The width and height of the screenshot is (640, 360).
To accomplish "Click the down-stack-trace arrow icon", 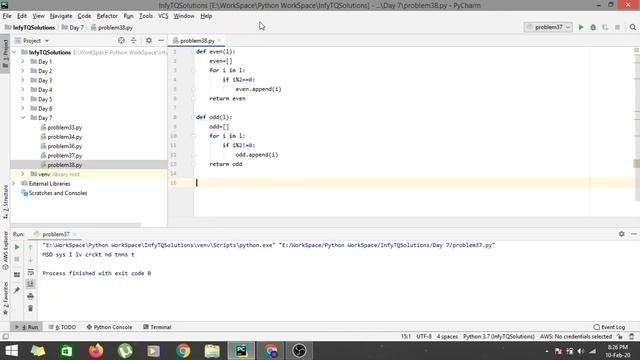I will (30, 260).
